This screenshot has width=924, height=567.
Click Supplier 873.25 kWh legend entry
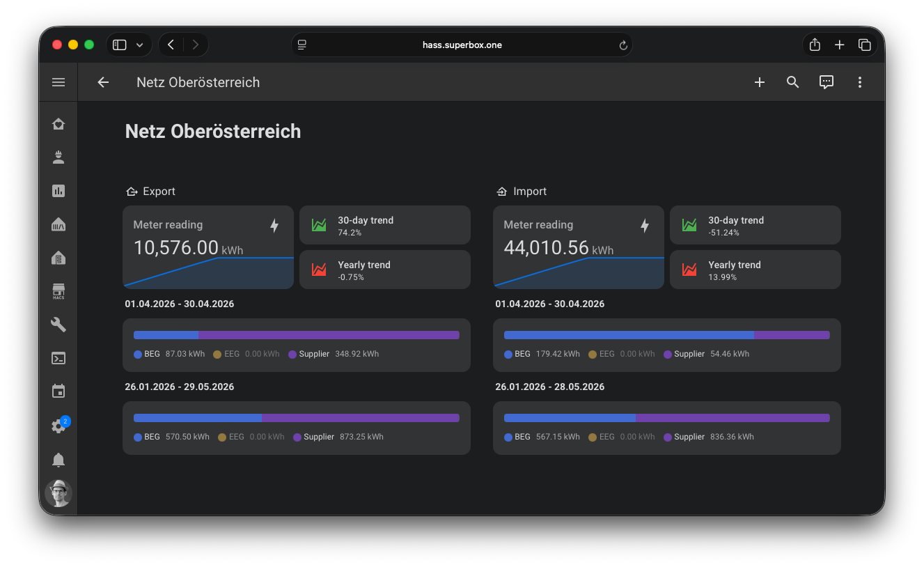[338, 437]
